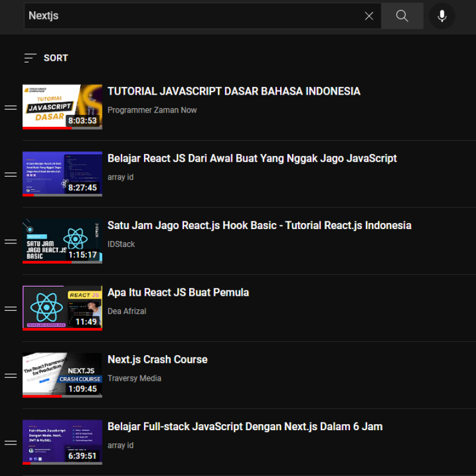Click watch progress bar on Satu Jam Jago thumbnail

62,262
